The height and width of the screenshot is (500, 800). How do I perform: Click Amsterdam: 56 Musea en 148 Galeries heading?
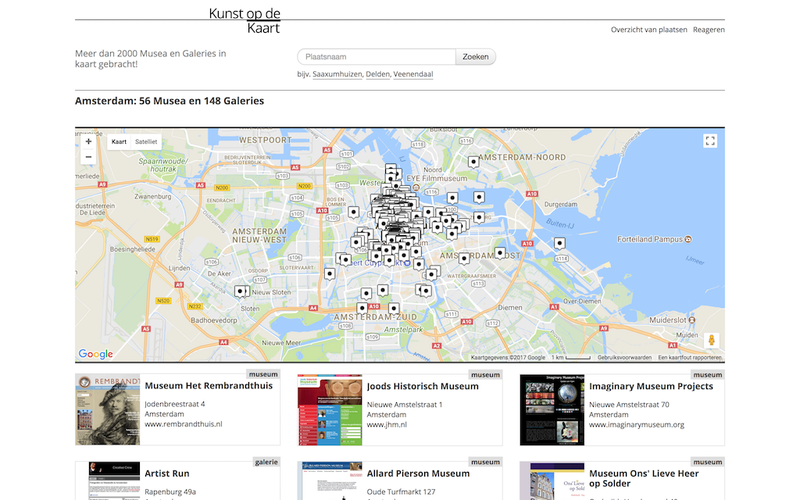(x=169, y=101)
